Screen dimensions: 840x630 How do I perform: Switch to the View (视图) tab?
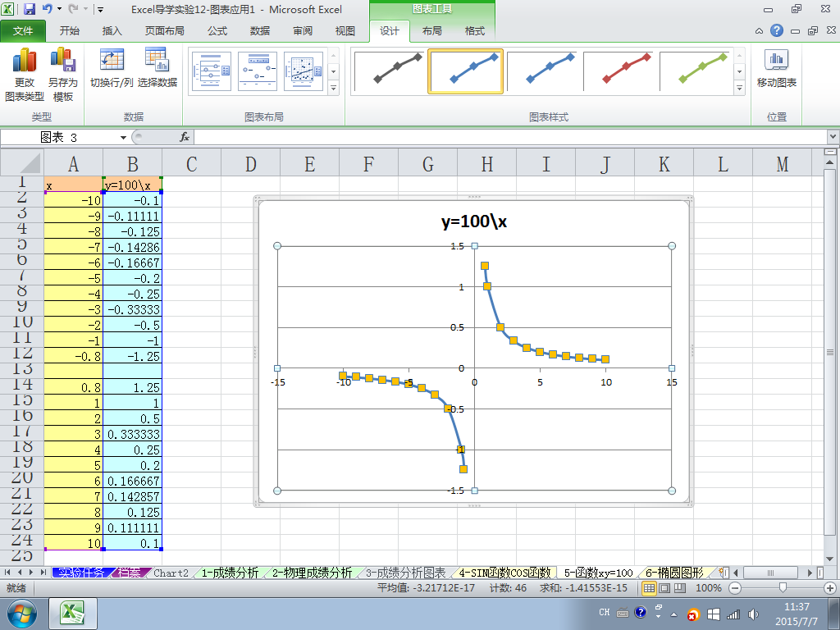tap(345, 30)
